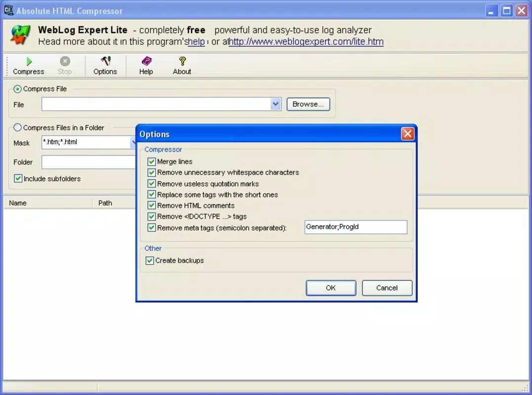Toggle Include subfolders checkbox

(x=18, y=178)
